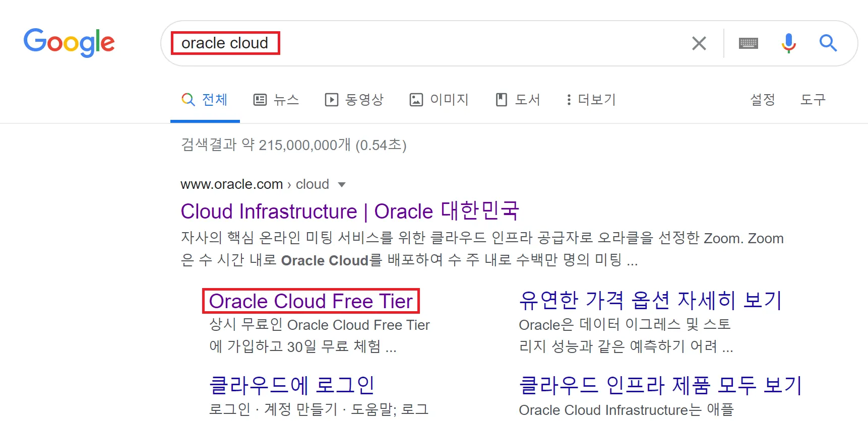
Task: Clear the search box with the X icon
Action: pyautogui.click(x=699, y=43)
